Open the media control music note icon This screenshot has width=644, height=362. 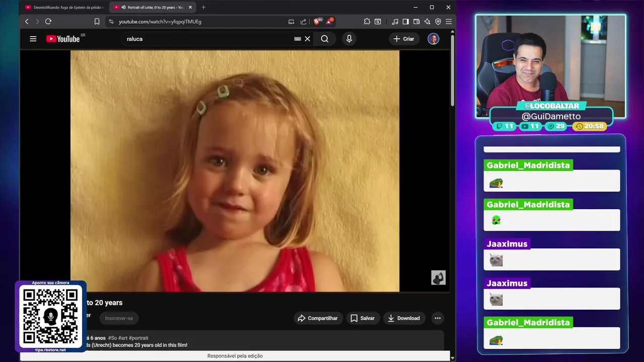pyautogui.click(x=395, y=22)
